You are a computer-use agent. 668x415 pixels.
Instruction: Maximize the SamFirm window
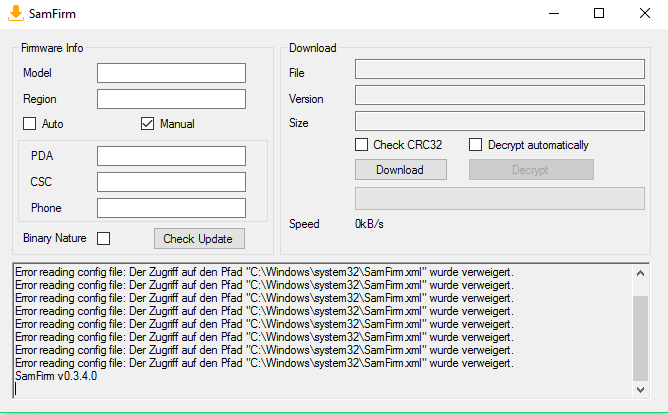[x=599, y=14]
